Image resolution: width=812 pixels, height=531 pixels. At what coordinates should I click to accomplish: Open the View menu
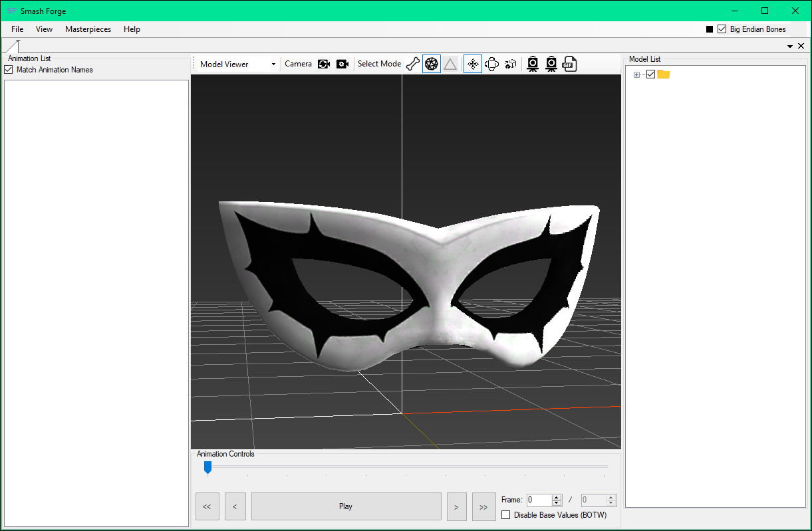click(x=44, y=29)
